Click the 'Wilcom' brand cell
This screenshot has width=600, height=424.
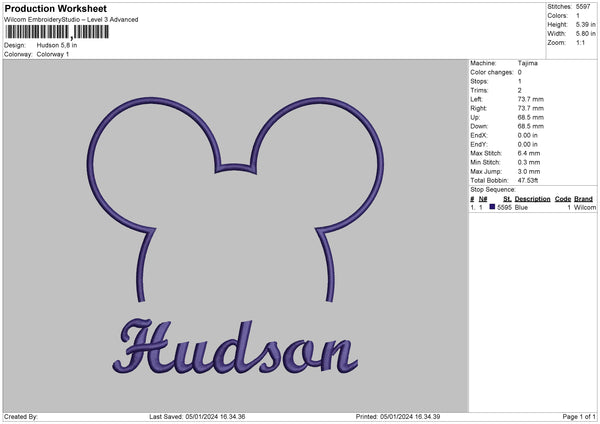tap(585, 207)
